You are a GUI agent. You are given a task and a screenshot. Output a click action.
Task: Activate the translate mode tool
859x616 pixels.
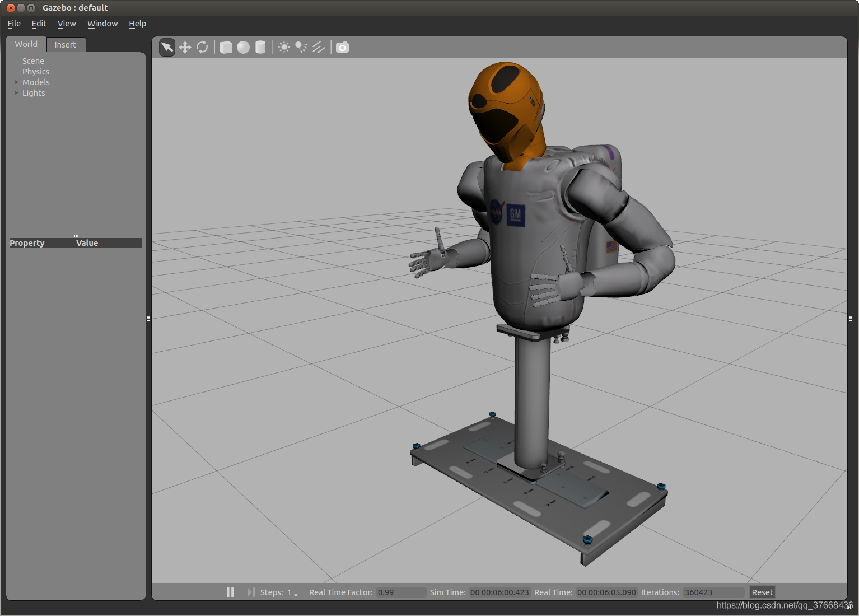point(185,48)
